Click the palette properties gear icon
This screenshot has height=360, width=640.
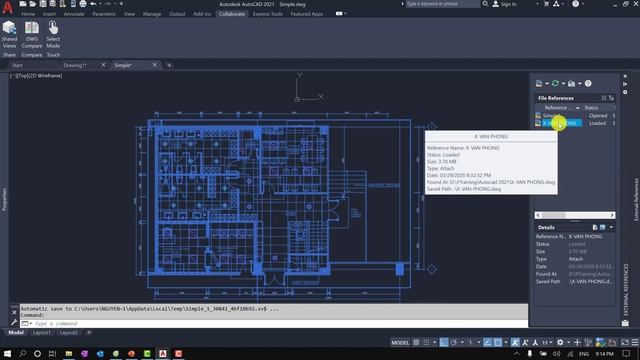(x=625, y=92)
